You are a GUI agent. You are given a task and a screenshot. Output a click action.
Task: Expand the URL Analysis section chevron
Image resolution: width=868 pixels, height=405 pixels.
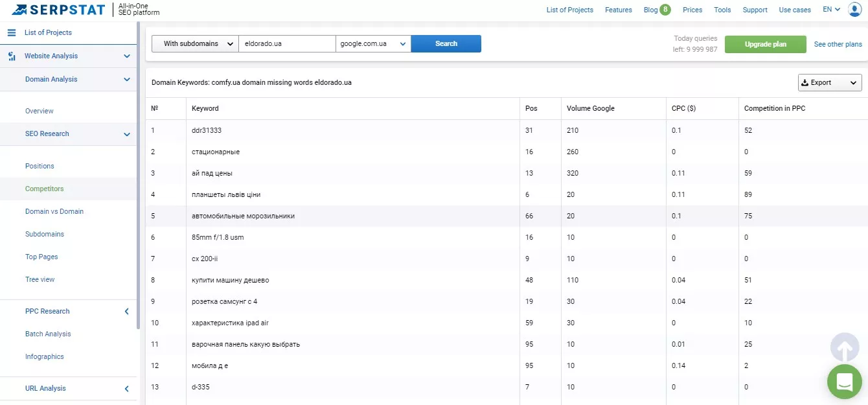click(127, 389)
